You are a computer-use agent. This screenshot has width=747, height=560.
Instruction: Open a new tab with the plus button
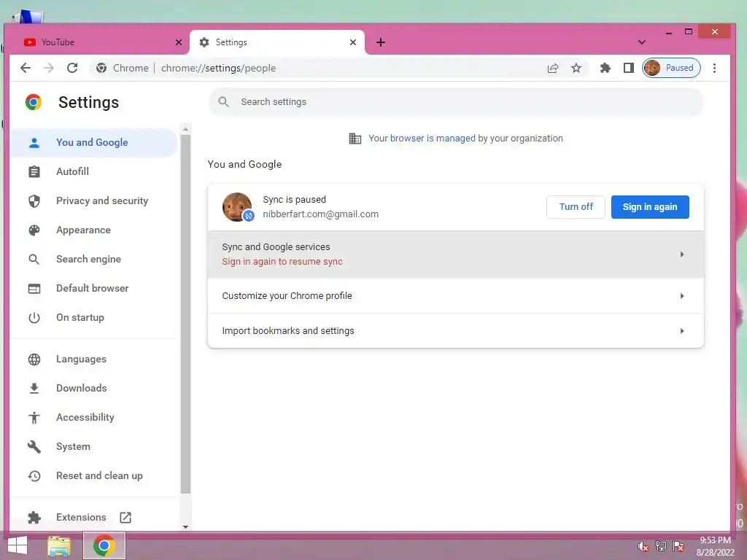(381, 42)
